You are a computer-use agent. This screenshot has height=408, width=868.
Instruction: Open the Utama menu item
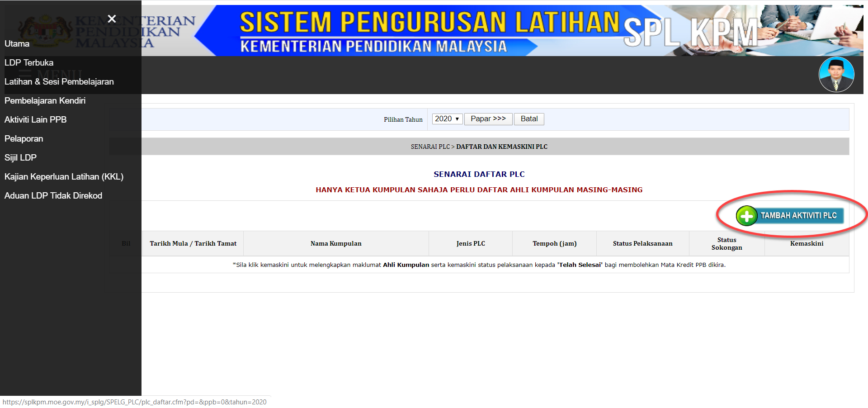click(17, 44)
